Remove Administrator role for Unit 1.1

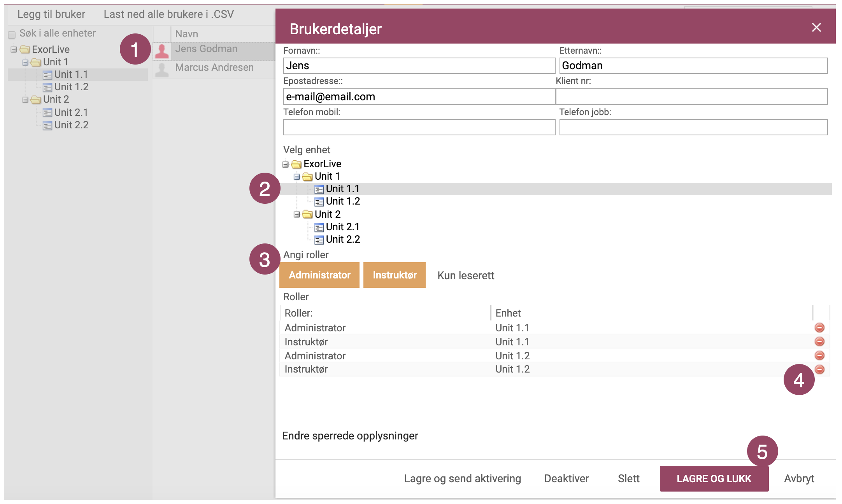(x=819, y=327)
